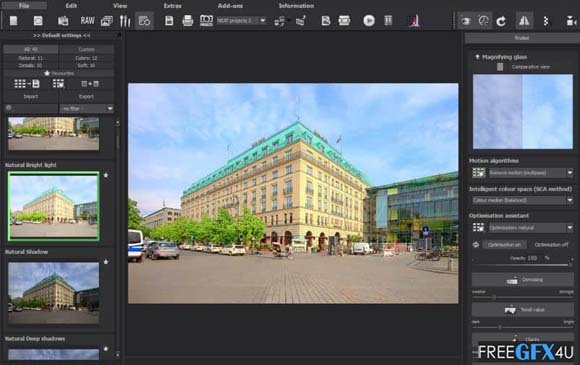Click the grid with cursor preset icon

click(58, 84)
